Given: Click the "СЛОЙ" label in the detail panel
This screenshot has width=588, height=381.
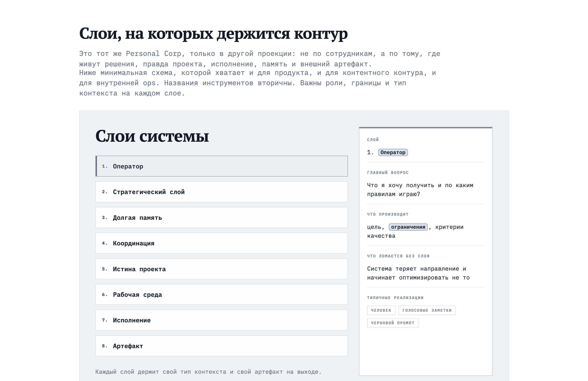Looking at the screenshot, I should 373,140.
